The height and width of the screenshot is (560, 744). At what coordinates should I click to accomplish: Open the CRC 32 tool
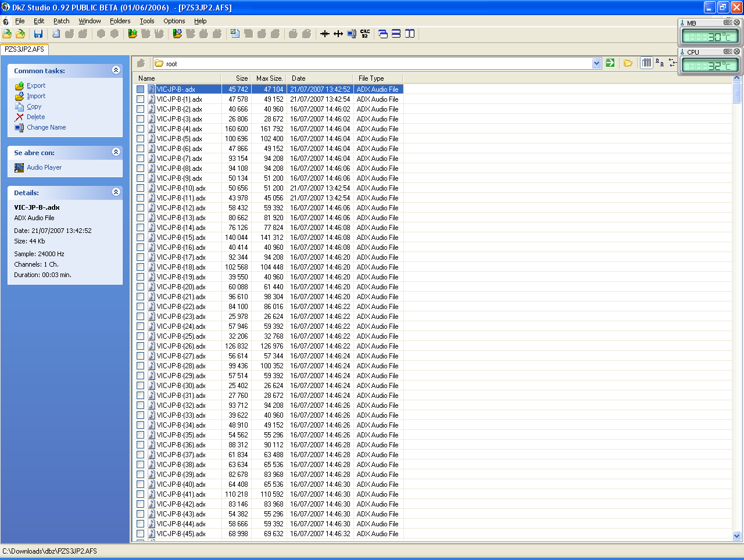click(365, 34)
